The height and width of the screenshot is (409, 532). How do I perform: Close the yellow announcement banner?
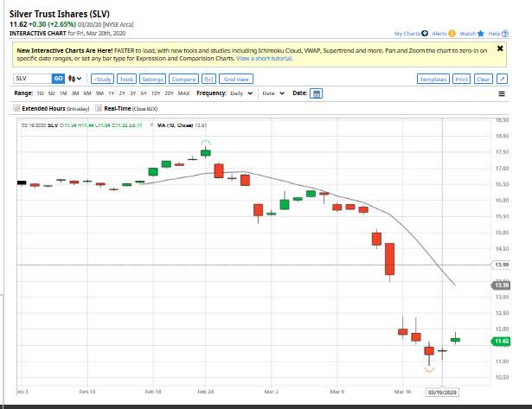500,48
